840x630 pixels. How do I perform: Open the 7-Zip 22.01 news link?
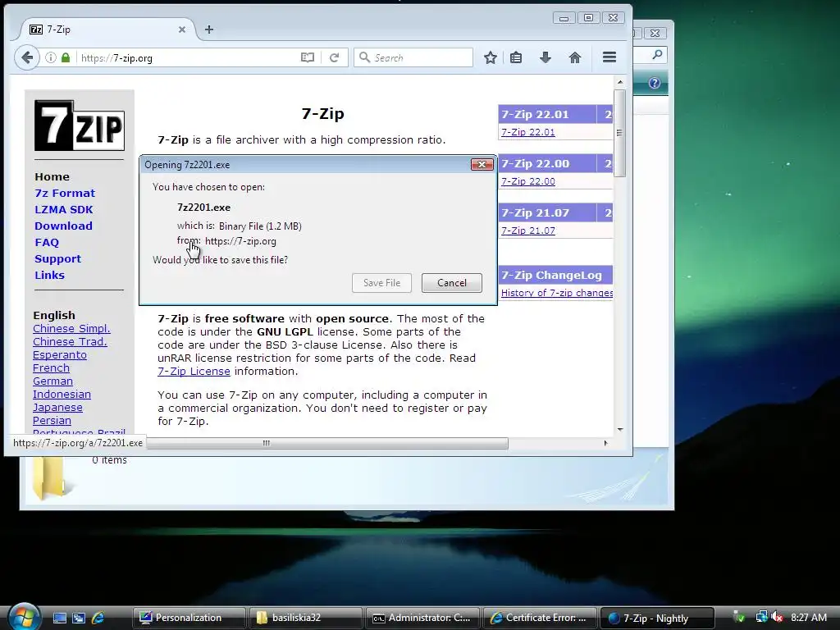(527, 132)
